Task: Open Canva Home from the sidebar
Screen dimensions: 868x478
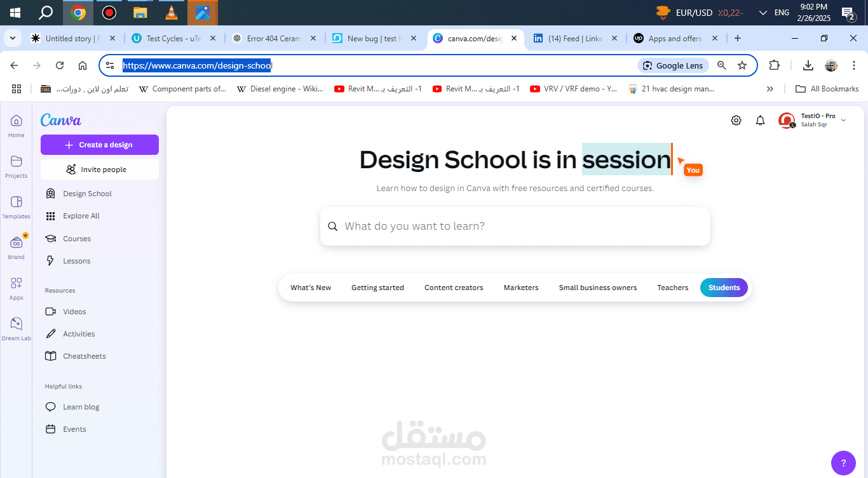Action: 17,126
